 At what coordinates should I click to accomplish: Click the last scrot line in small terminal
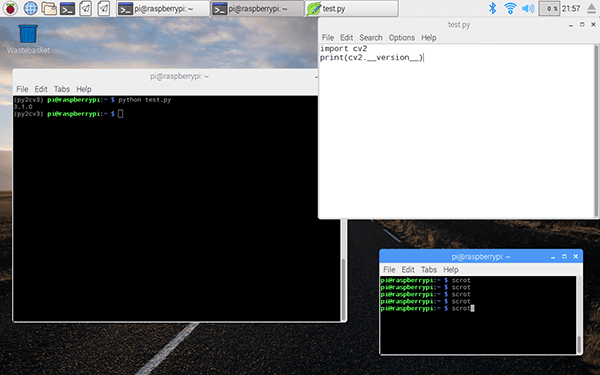pyautogui.click(x=427, y=308)
